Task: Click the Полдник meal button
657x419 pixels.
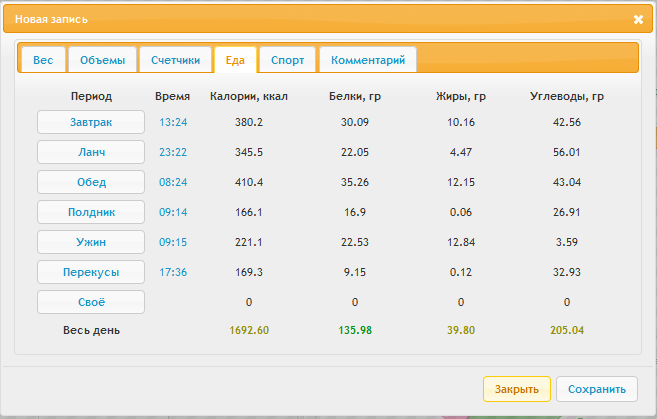Action: 91,212
